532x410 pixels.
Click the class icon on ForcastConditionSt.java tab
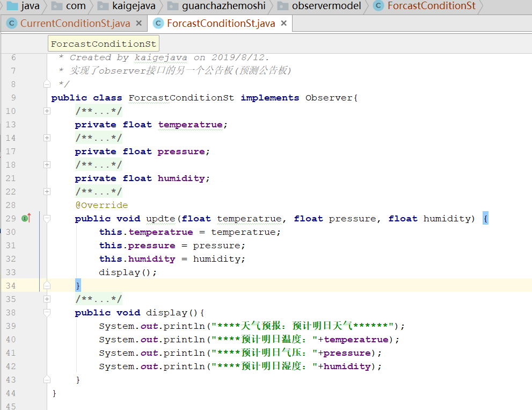tap(158, 24)
